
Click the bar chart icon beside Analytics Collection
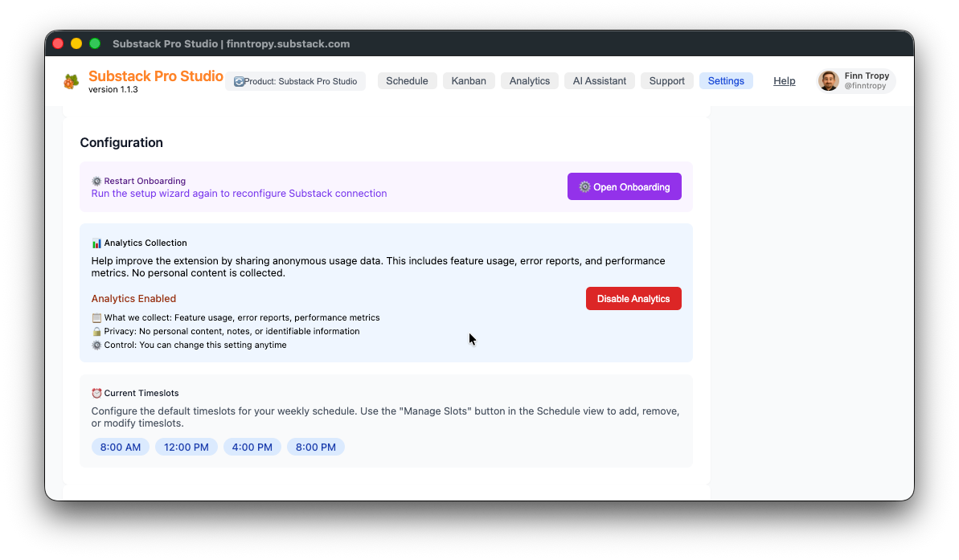[96, 243]
